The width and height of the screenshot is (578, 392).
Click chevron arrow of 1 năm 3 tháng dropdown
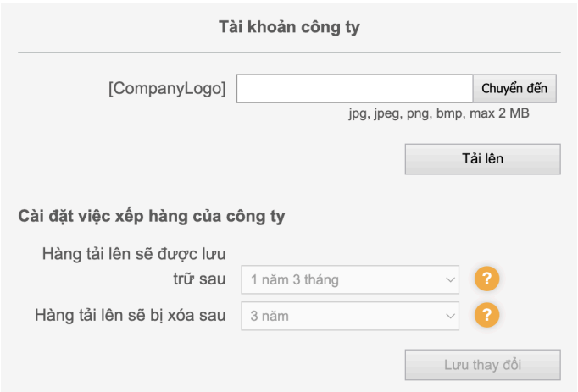point(449,279)
